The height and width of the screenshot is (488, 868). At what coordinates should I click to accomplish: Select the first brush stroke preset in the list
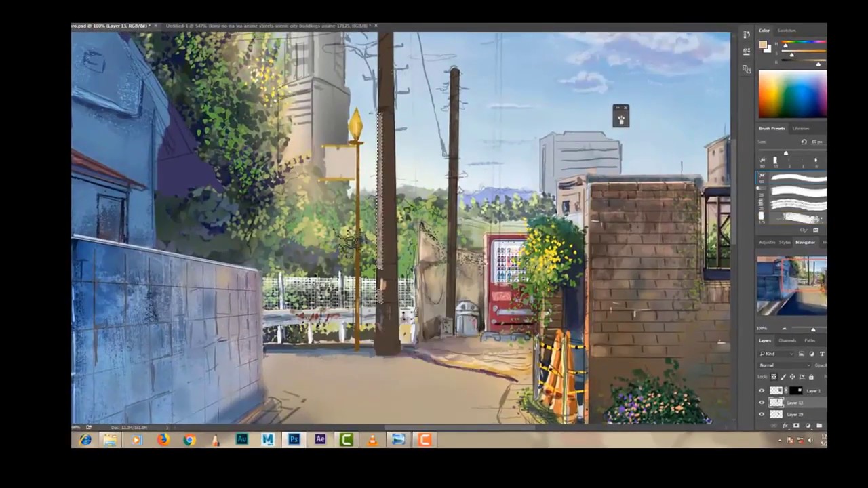click(x=791, y=178)
